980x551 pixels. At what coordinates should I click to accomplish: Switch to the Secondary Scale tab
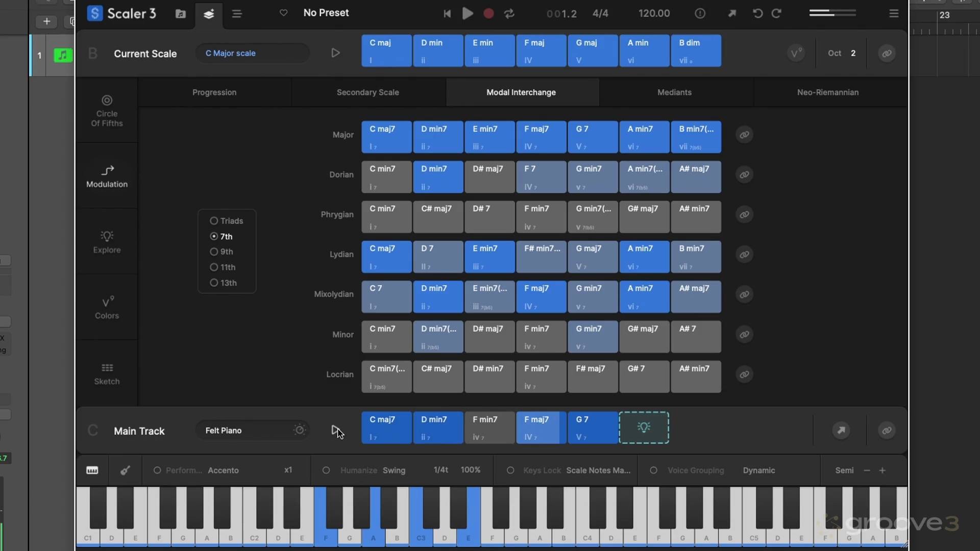[367, 92]
